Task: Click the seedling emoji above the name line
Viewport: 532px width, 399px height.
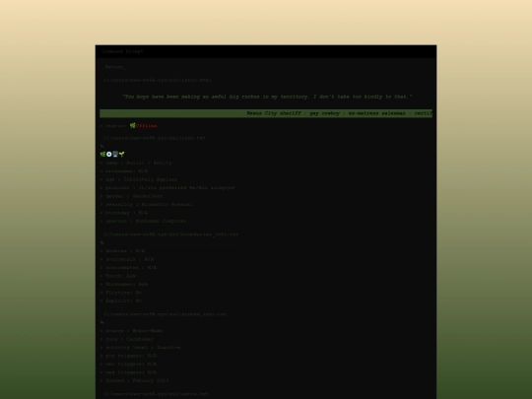Action: pyautogui.click(x=122, y=155)
